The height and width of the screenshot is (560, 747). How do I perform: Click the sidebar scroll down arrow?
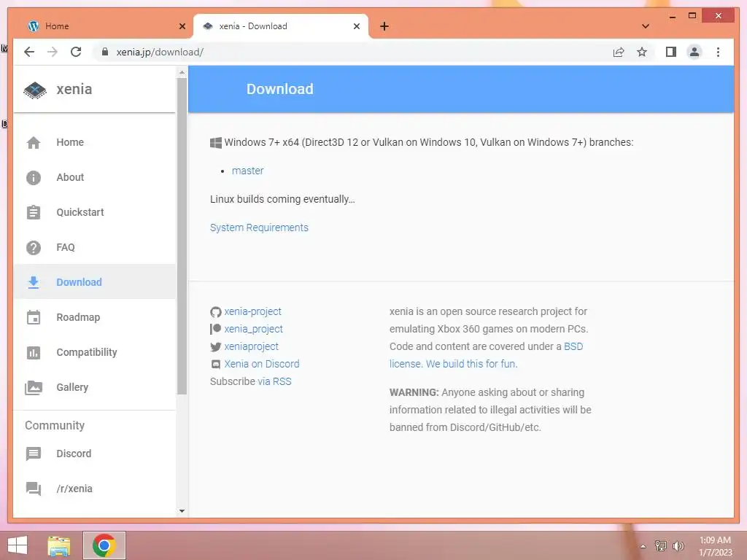pyautogui.click(x=182, y=511)
